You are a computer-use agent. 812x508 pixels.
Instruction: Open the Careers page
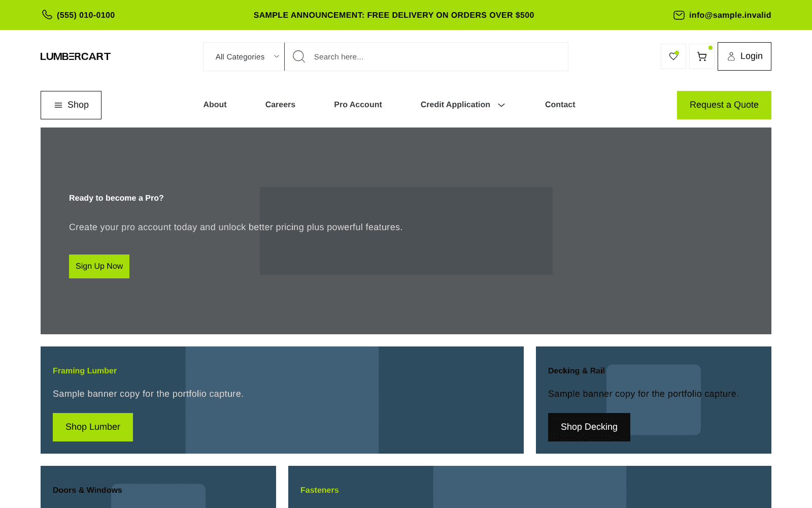pyautogui.click(x=280, y=105)
